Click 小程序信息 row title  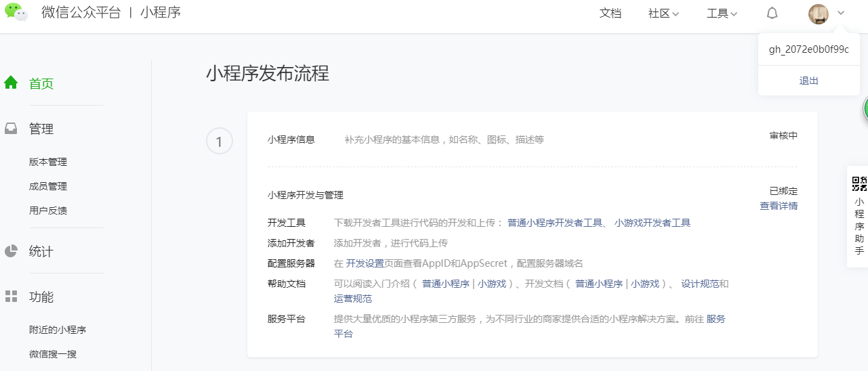pyautogui.click(x=291, y=139)
